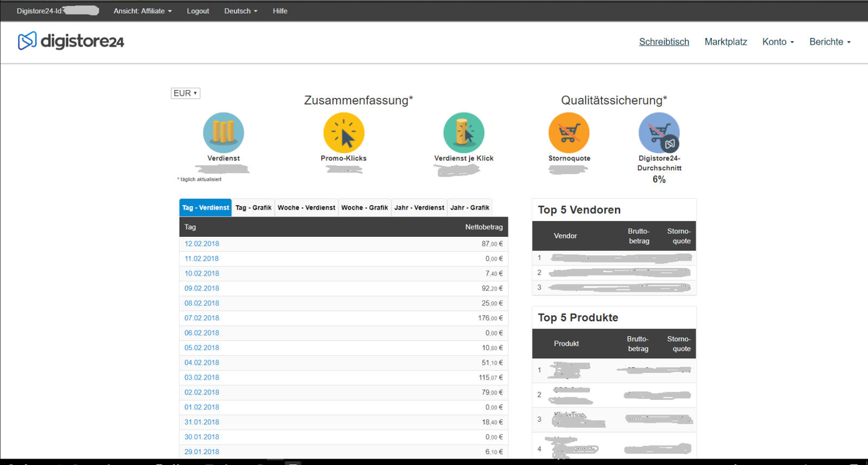Screen dimensions: 868x465
Task: Click the Verdienst je Klick icon
Action: click(464, 133)
